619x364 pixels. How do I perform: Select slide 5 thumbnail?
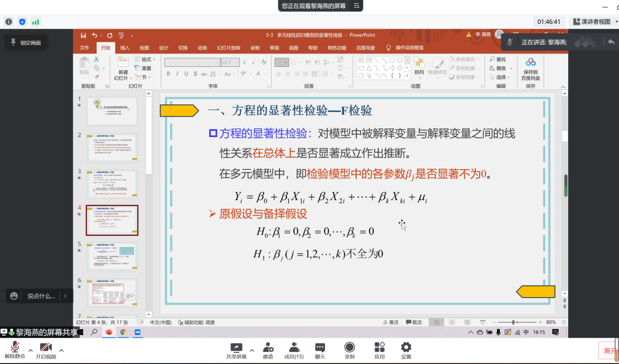(x=112, y=257)
